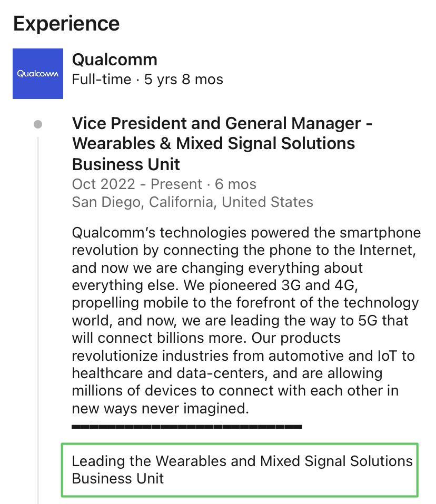The image size is (436, 504).
Task: Click the San Diego, California location text
Action: (x=192, y=202)
